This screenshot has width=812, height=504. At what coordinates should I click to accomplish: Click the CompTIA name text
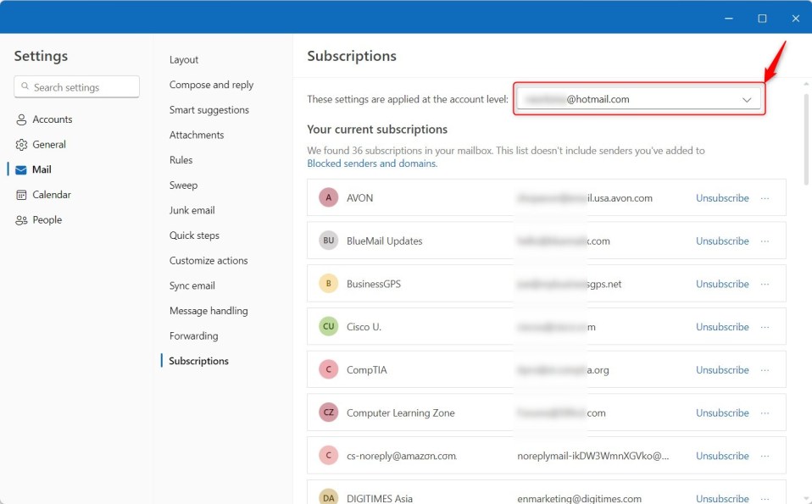coord(367,370)
